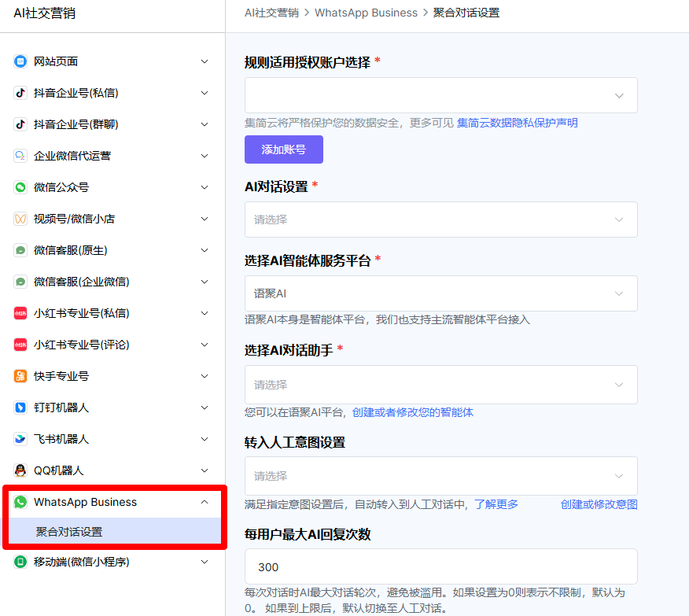This screenshot has width=689, height=616.
Task: Click the 添加账号 button
Action: (x=283, y=149)
